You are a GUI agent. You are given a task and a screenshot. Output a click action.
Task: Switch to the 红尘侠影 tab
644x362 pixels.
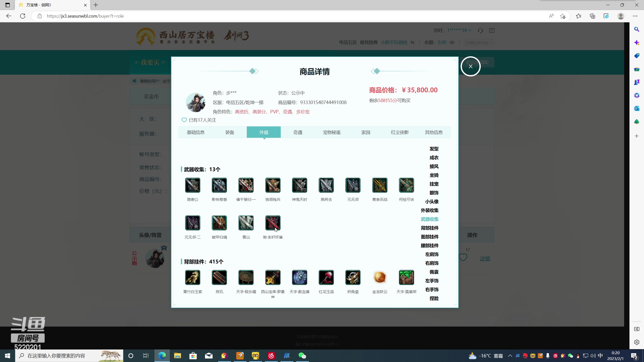tap(400, 132)
